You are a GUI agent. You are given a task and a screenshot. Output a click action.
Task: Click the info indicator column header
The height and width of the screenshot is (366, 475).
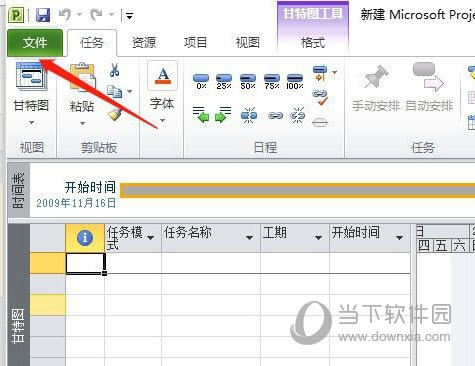(x=85, y=238)
